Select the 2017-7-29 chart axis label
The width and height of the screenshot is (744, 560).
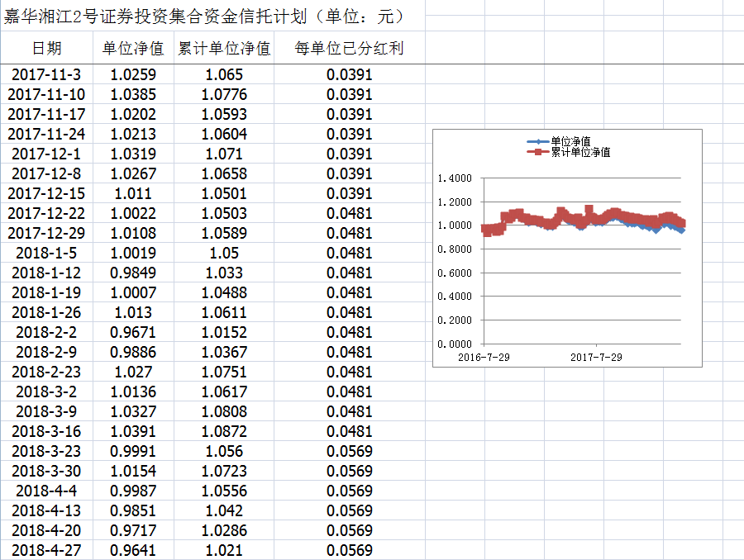tap(596, 357)
